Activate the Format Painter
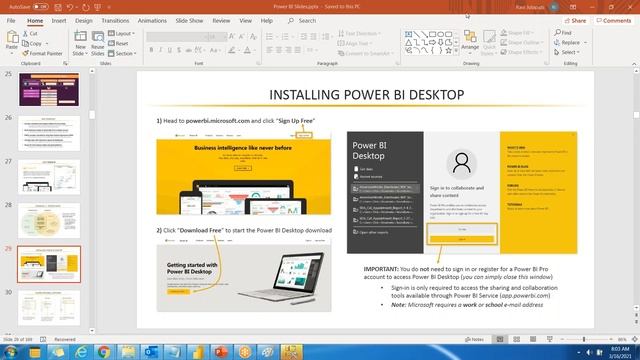The width and height of the screenshot is (640, 360). (x=42, y=53)
